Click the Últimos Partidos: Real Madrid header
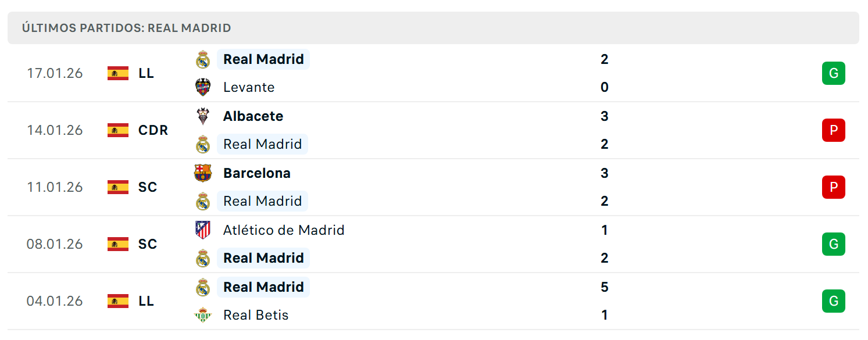Viewport: 868px width, 340px height. click(127, 28)
